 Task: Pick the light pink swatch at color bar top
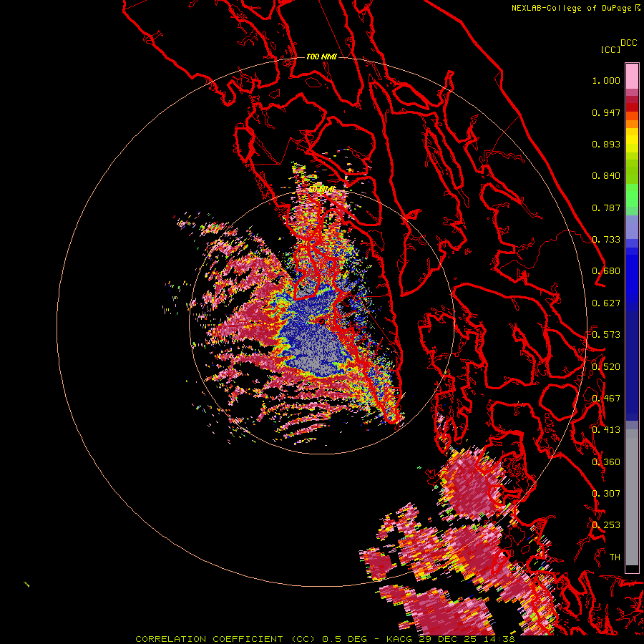632,76
